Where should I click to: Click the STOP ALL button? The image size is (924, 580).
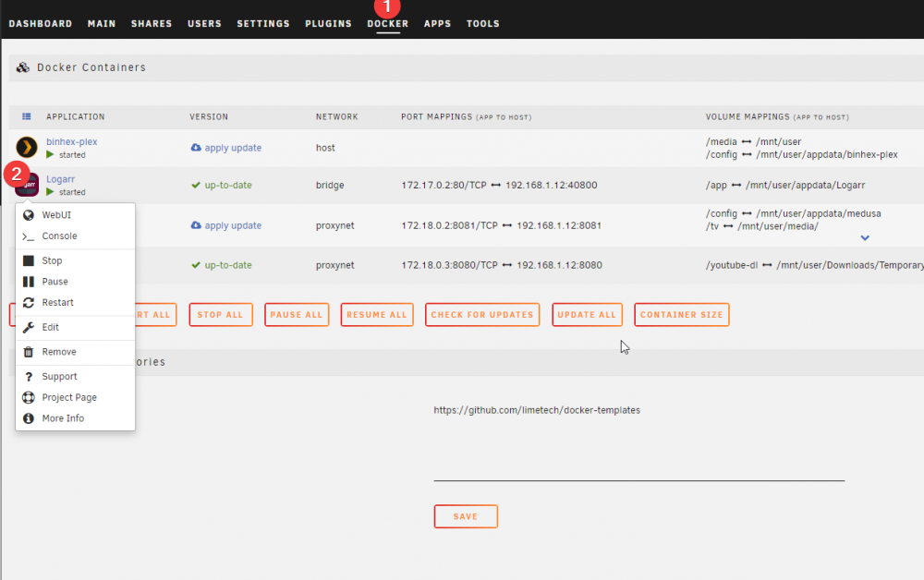pos(221,314)
